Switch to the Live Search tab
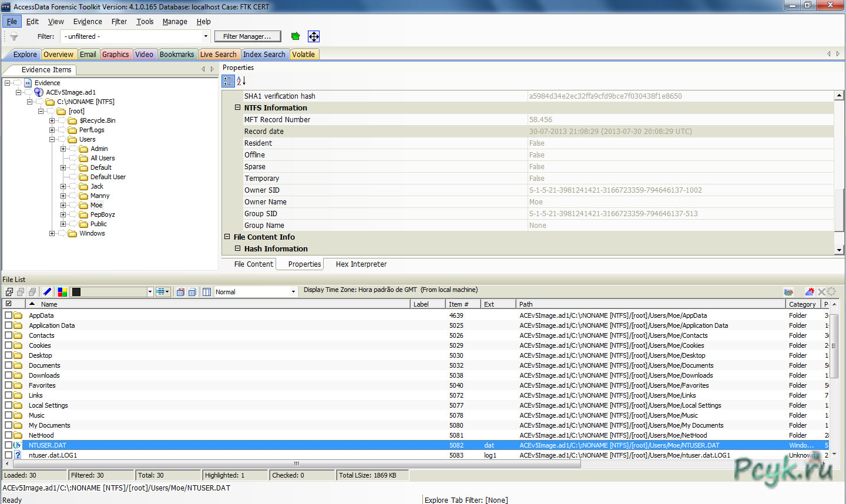846x504 pixels. pos(218,54)
